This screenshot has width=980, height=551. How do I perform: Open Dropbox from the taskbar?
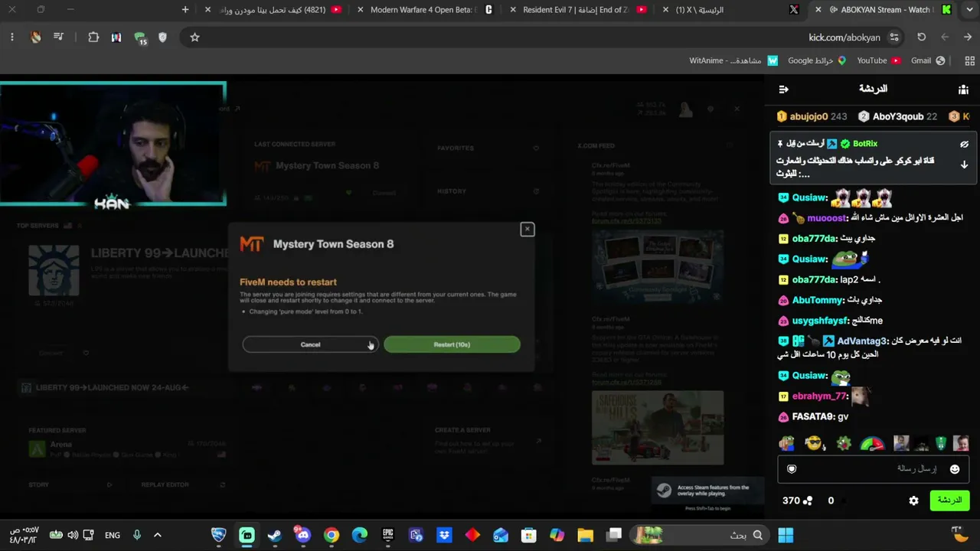pos(444,535)
